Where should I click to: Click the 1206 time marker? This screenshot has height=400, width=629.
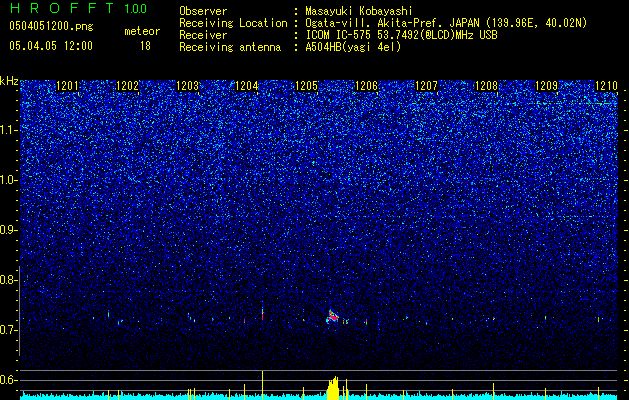coord(367,86)
